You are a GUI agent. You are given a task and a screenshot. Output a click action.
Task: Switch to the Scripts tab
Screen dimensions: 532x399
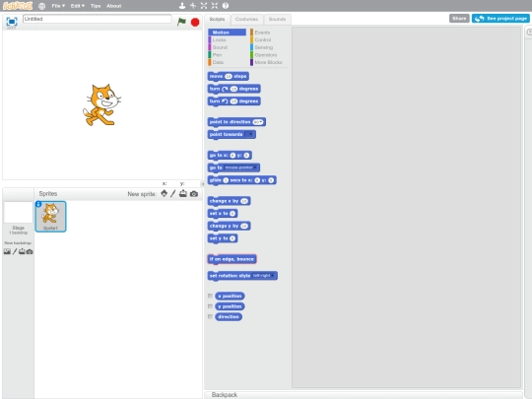click(x=217, y=19)
